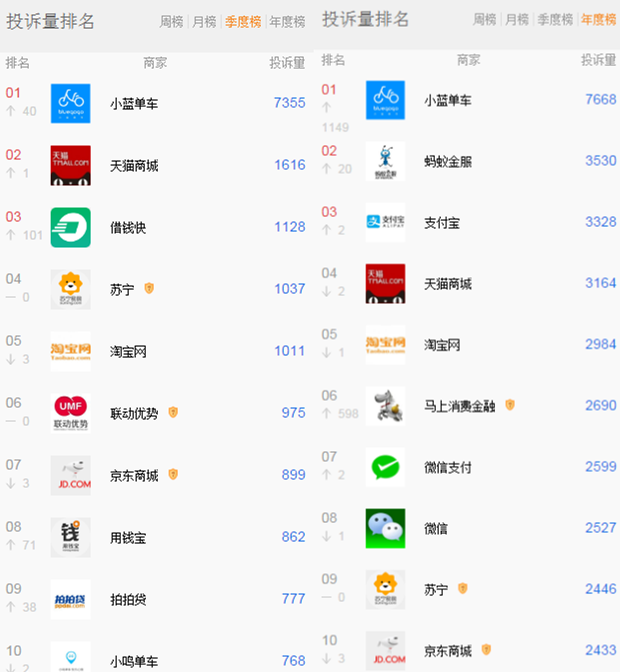Open 蚂蚁金服 merchant name link
Image resolution: width=620 pixels, height=672 pixels.
tap(448, 162)
